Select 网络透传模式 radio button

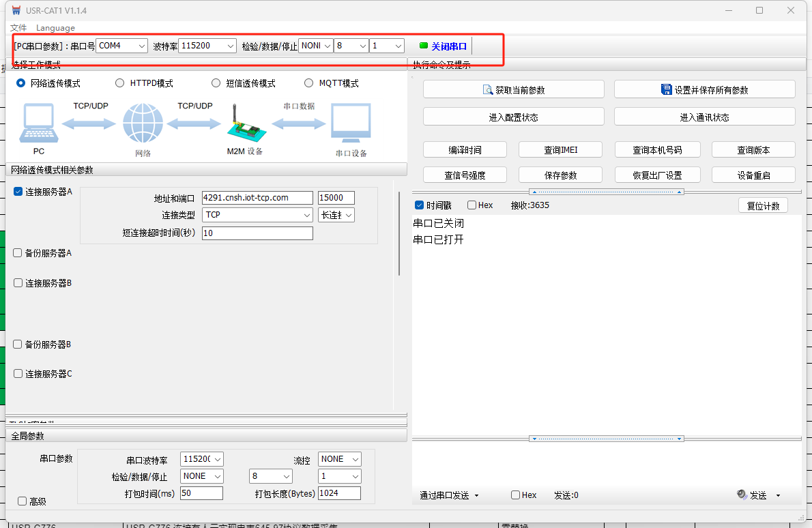click(20, 83)
